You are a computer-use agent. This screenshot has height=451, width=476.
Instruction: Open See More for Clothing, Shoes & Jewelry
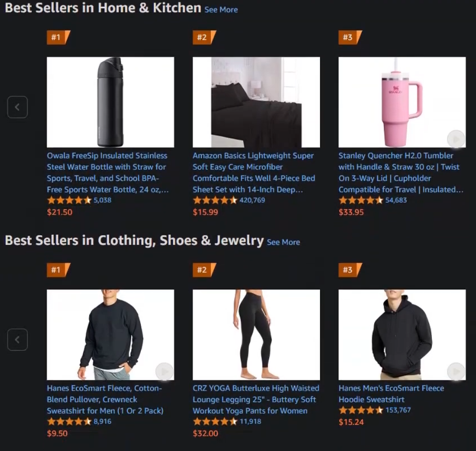click(283, 242)
